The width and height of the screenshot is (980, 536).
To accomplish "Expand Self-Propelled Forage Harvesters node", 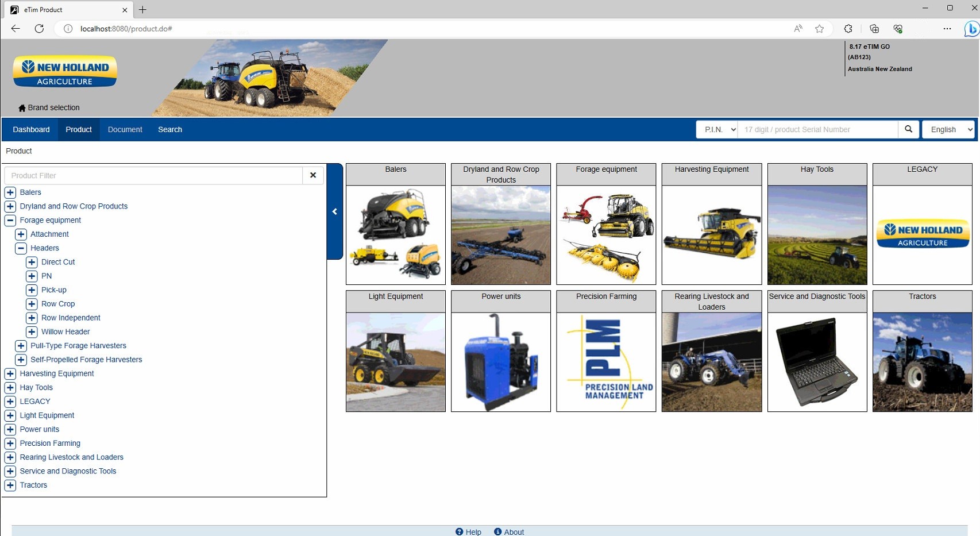I will pos(21,360).
